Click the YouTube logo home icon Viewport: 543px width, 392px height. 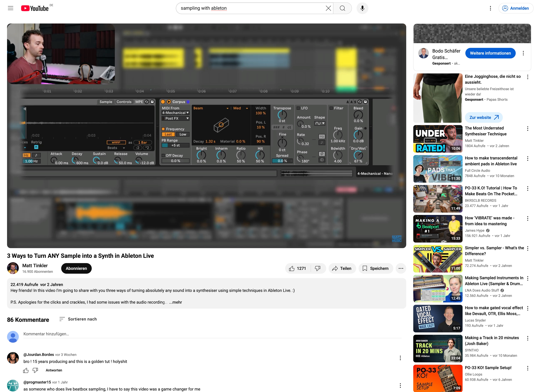point(35,8)
